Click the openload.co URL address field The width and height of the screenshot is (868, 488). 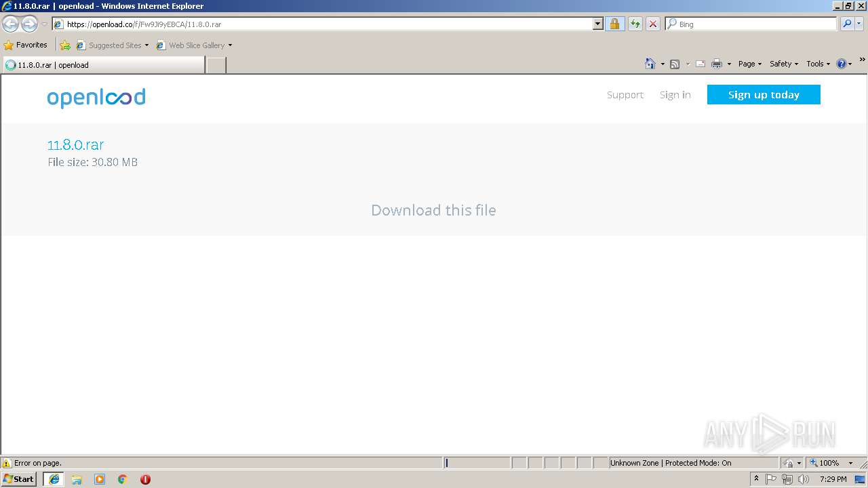coord(322,24)
